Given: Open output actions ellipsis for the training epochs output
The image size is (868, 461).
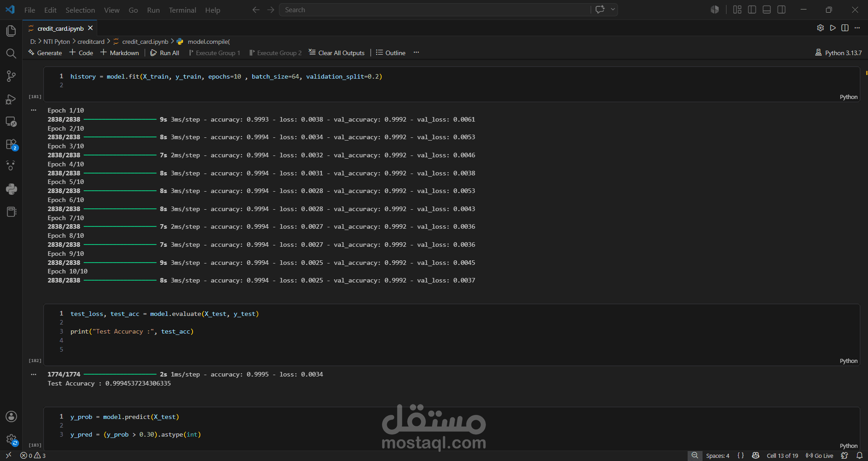Looking at the screenshot, I should click(33, 110).
